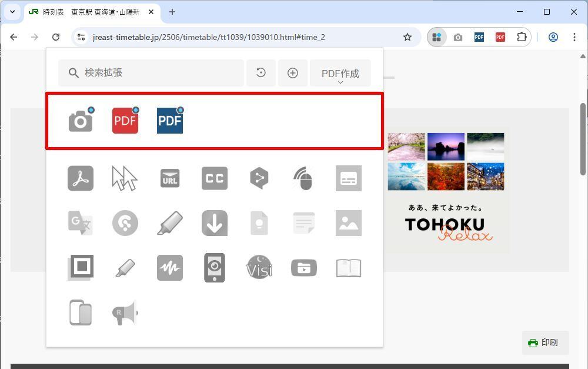Click the undo history button in the popup
Screen dimensions: 588x369
click(261, 73)
